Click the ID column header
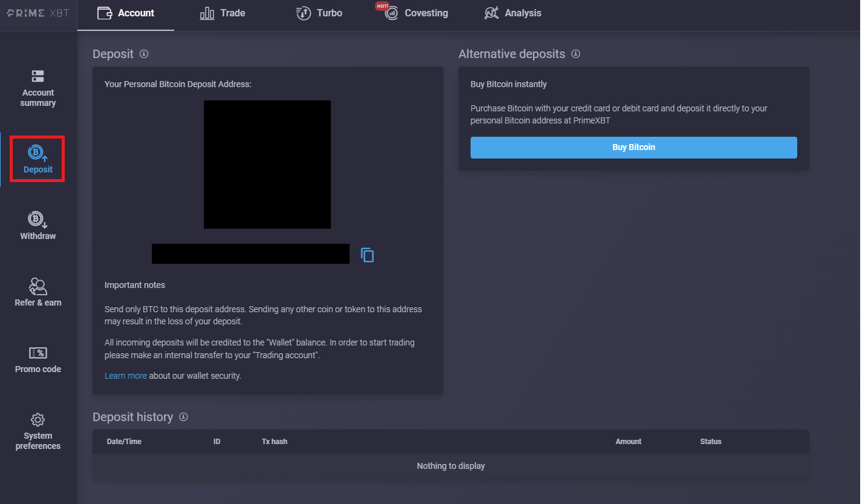868x504 pixels. pyautogui.click(x=217, y=442)
